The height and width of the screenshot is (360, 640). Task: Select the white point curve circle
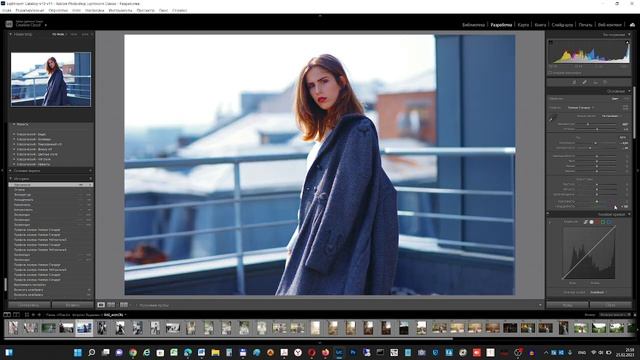[591, 222]
